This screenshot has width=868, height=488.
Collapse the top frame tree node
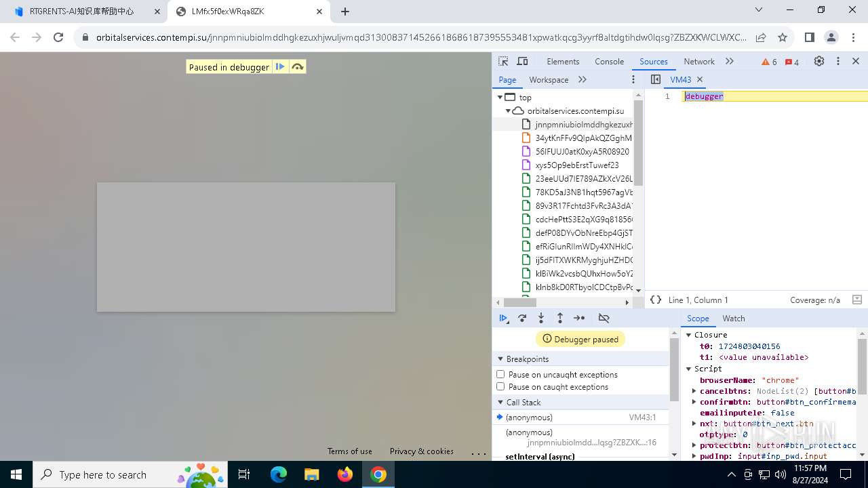point(500,97)
